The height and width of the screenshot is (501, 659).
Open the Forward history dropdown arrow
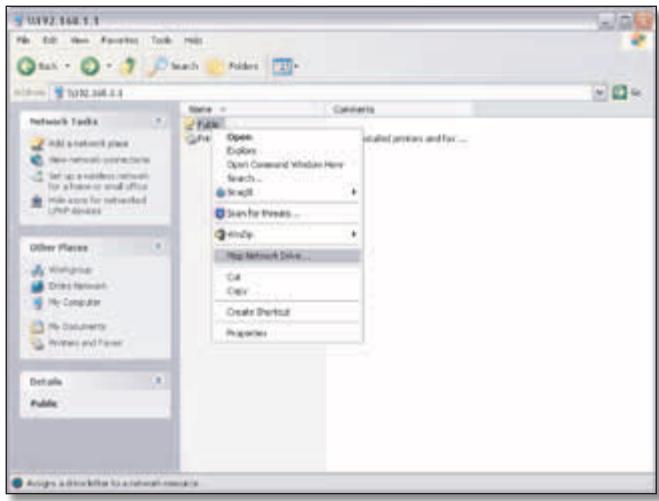point(109,66)
